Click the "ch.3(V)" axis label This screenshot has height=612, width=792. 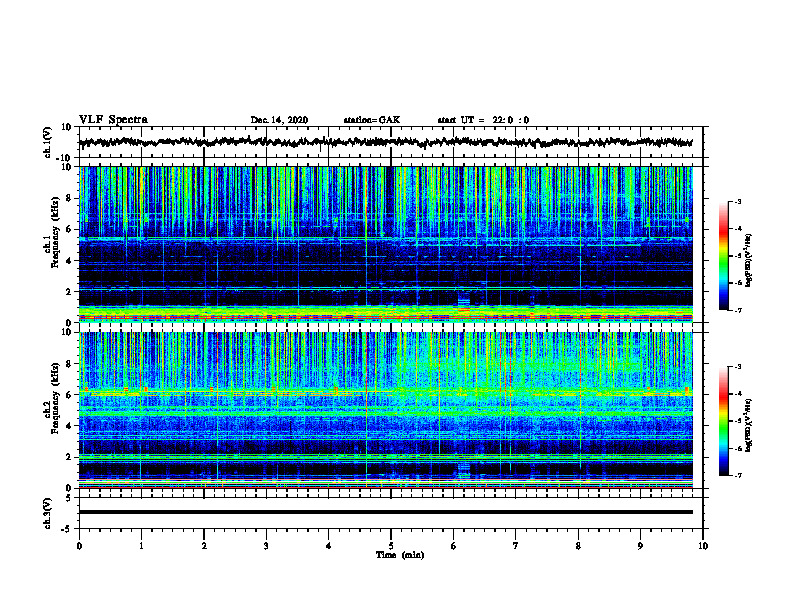[48, 513]
